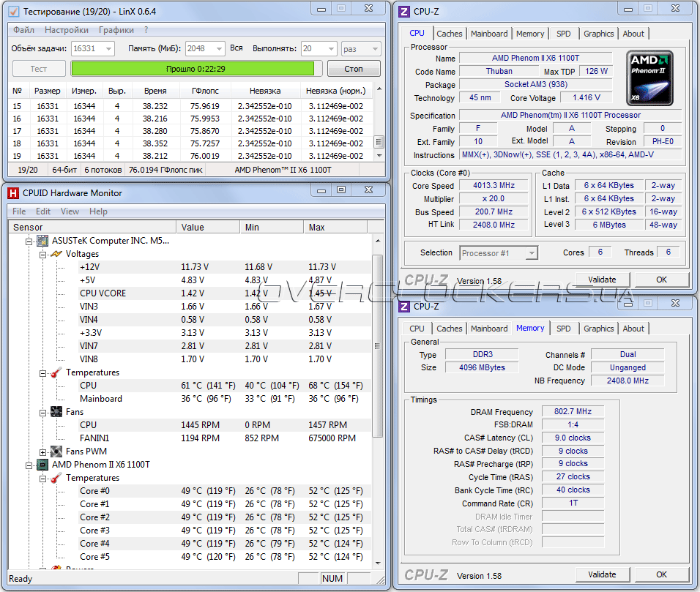Click the LinX title bar checkmark icon
The image size is (700, 592).
tap(14, 12)
